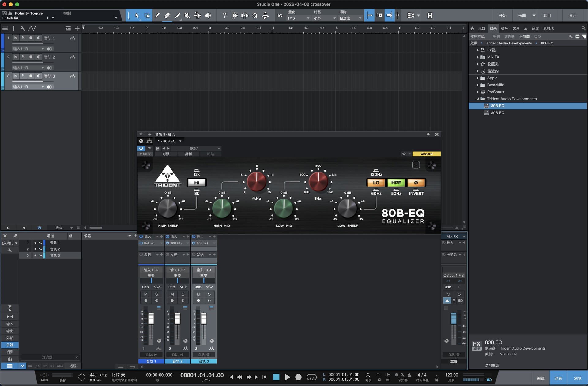Click the Record button in transport

[x=298, y=377]
